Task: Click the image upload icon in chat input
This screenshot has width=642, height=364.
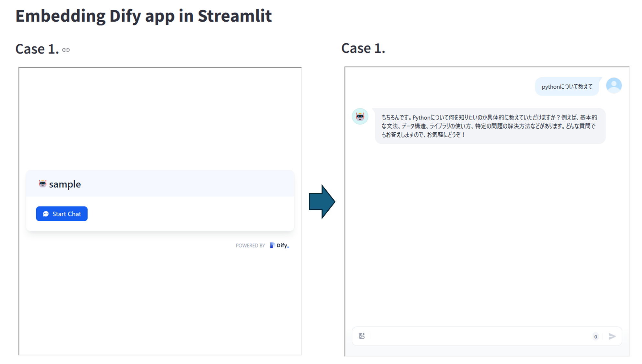Action: (x=362, y=336)
